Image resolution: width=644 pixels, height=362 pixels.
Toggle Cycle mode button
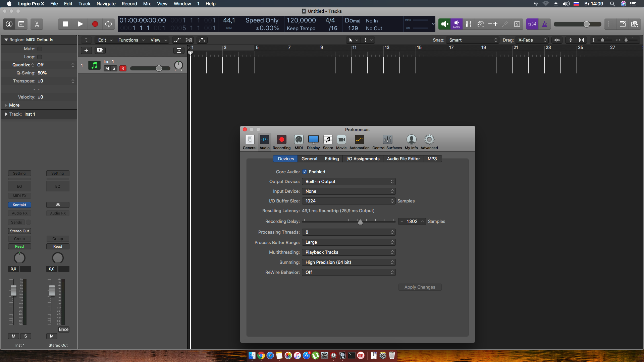point(108,24)
